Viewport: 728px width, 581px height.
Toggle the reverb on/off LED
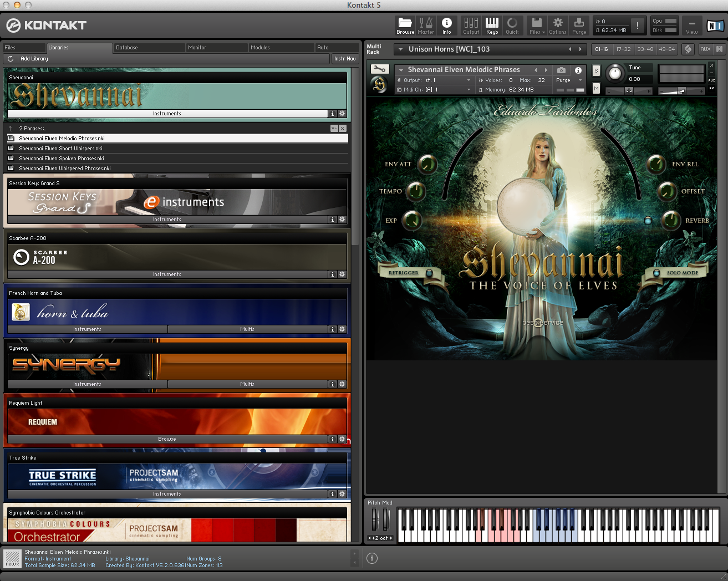(x=648, y=221)
